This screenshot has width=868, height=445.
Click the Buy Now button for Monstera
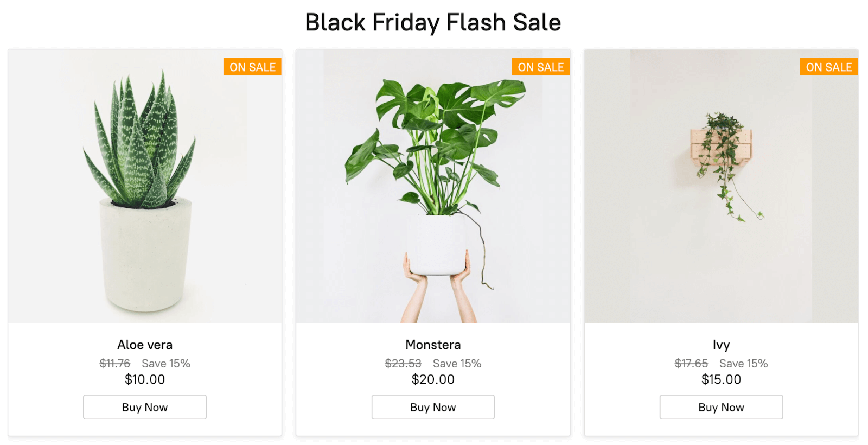(432, 407)
